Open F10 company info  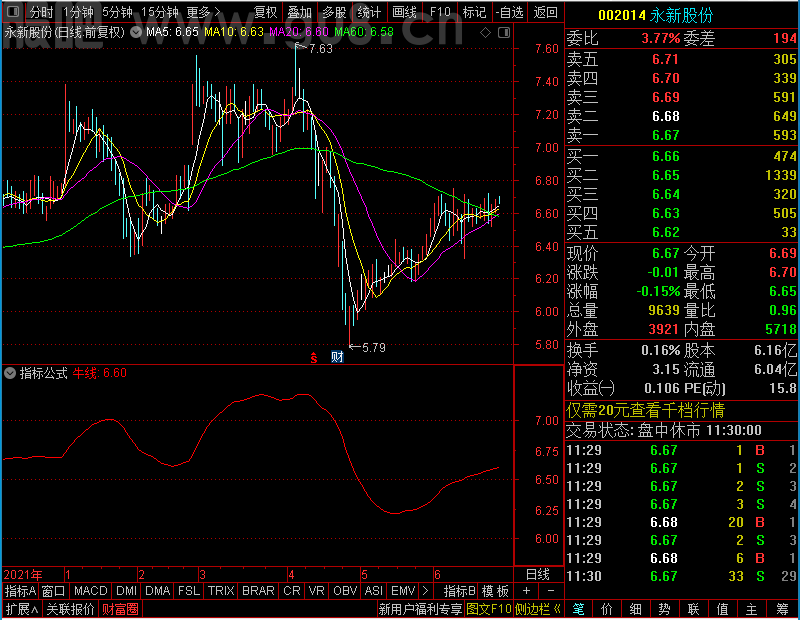(x=440, y=12)
